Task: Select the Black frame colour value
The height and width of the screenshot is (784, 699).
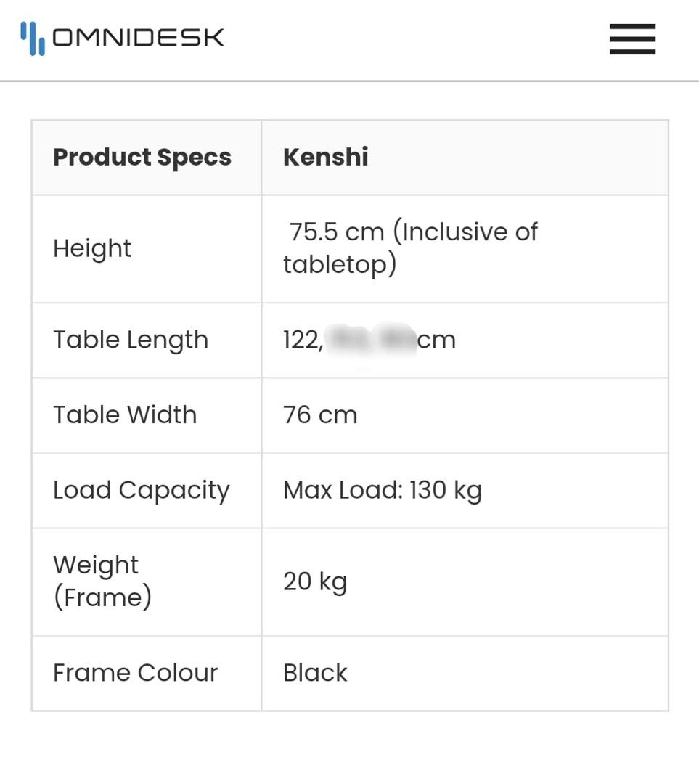Action: point(314,673)
